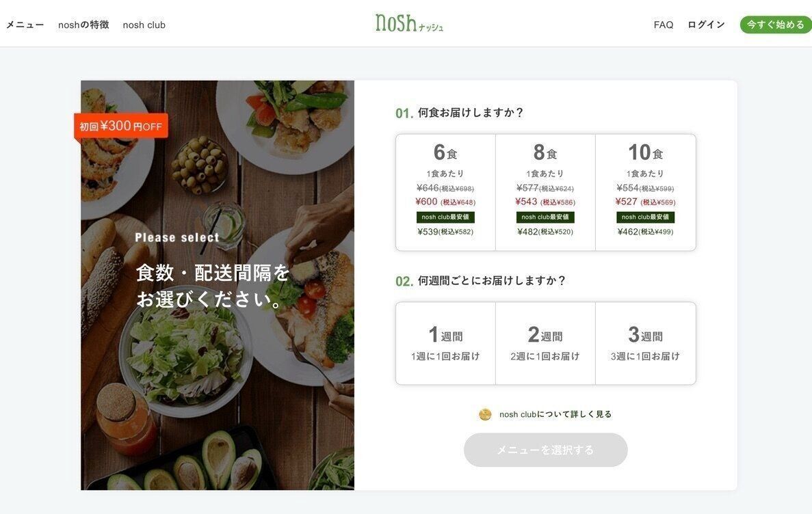The width and height of the screenshot is (812, 514).
Task: Go to nosh club in navigation
Action: pyautogui.click(x=144, y=25)
